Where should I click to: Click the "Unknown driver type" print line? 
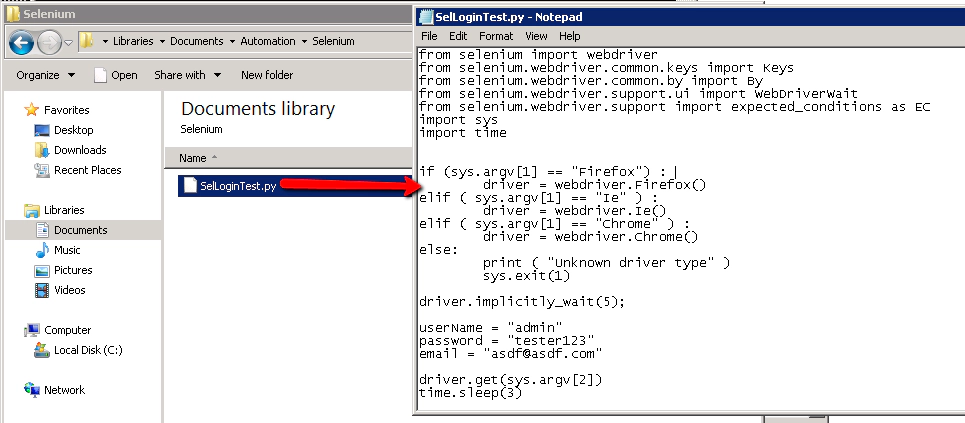pyautogui.click(x=606, y=263)
